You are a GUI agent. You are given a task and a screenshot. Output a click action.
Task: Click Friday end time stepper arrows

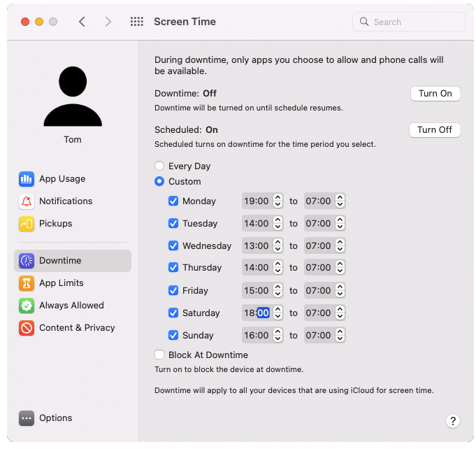click(x=340, y=290)
